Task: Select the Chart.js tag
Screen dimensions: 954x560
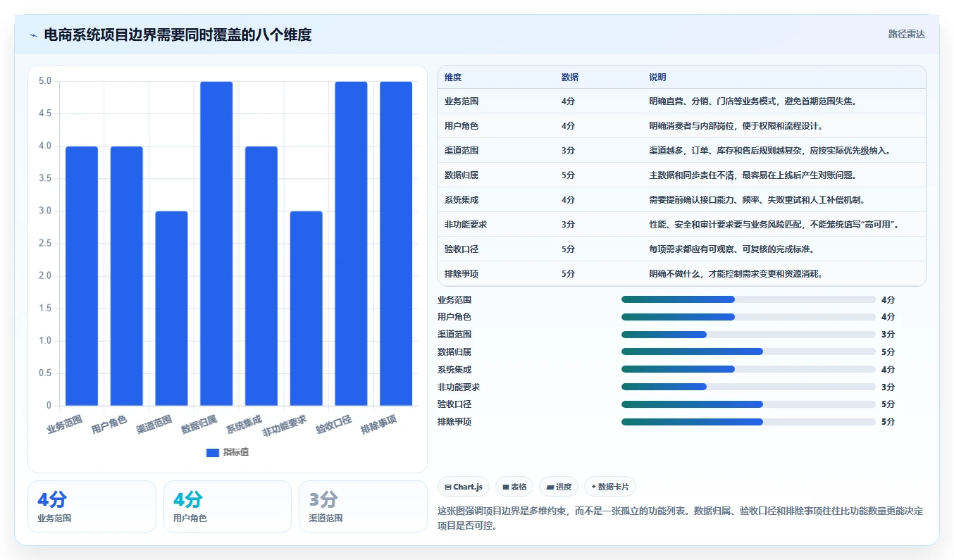Action: point(464,487)
